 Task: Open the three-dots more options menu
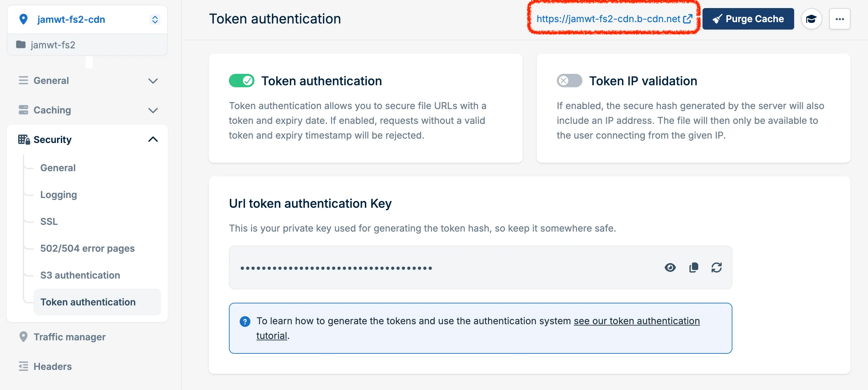pyautogui.click(x=839, y=19)
